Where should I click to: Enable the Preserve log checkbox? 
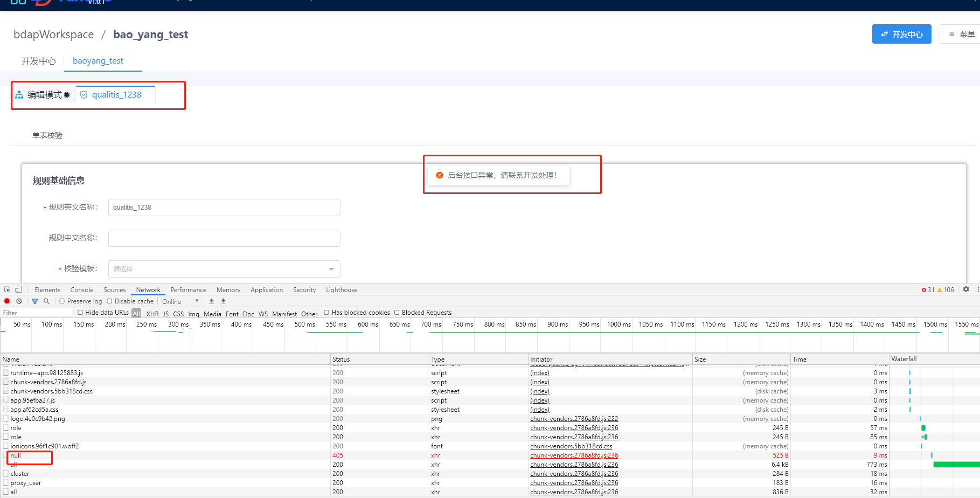click(62, 301)
